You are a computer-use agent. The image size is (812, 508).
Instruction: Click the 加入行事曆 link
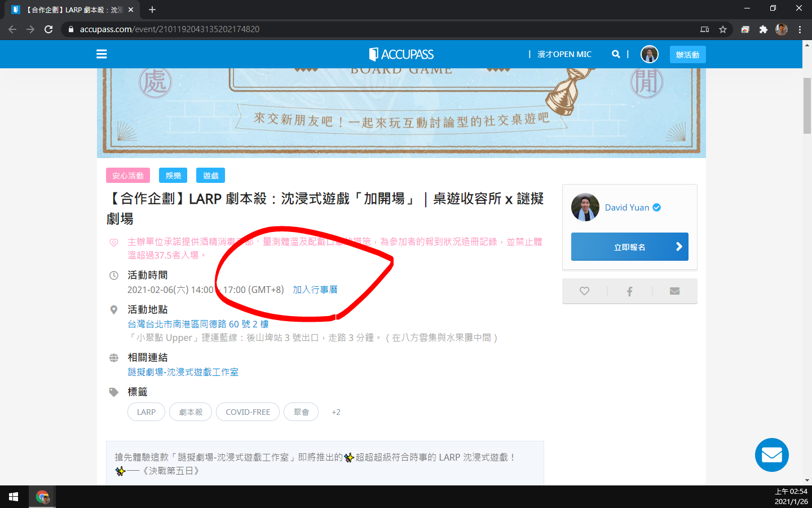coord(315,290)
